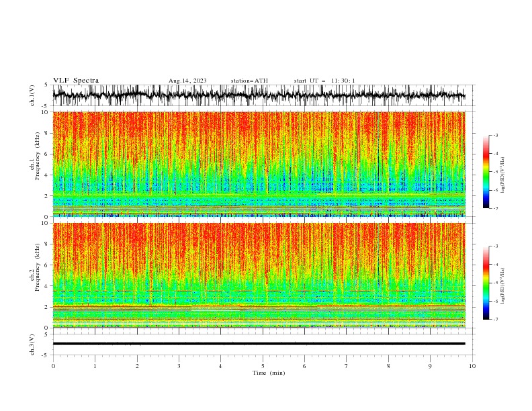Screen dimensions: 532x411
Task: Click the ch.1 Frequency (kHz) axis label
Action: point(35,156)
